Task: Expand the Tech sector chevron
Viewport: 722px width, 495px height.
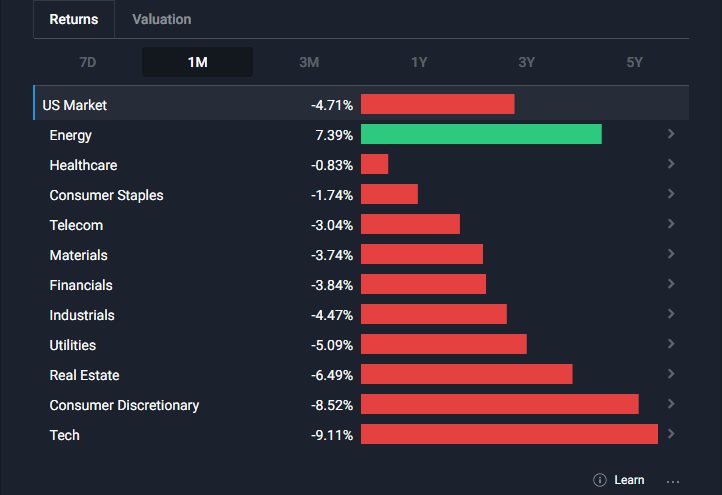Action: click(x=671, y=434)
